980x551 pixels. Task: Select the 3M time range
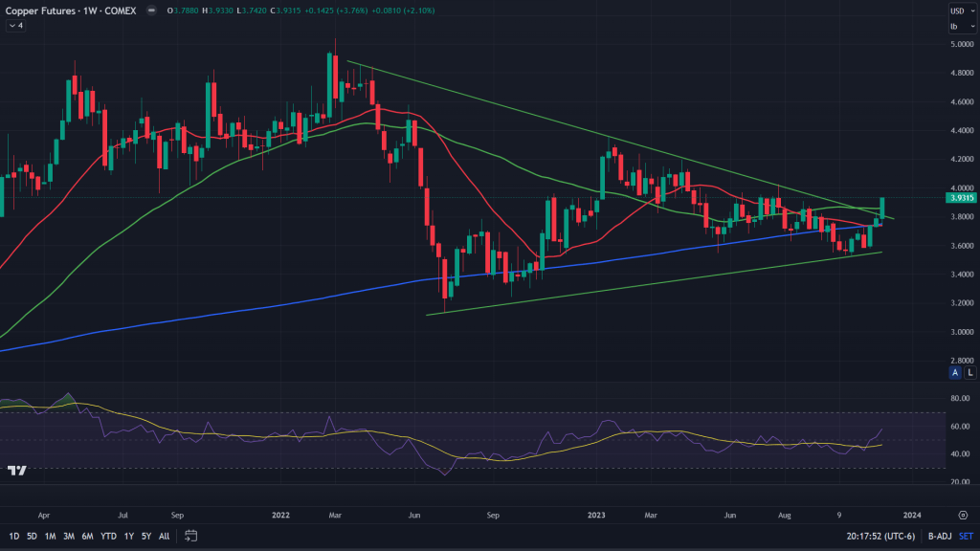tap(68, 536)
